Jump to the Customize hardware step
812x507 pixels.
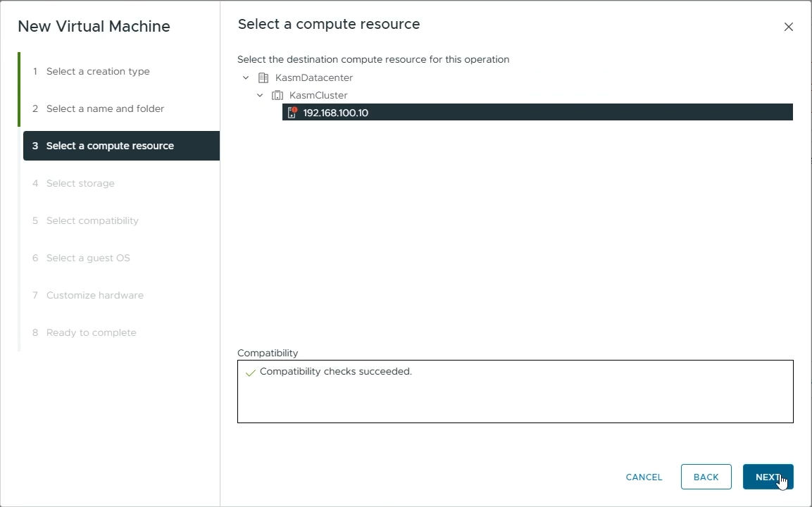[94, 295]
